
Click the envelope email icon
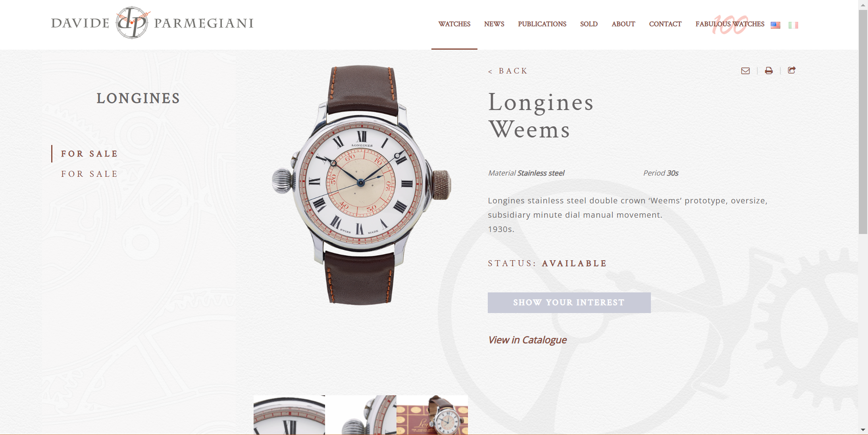coord(745,71)
